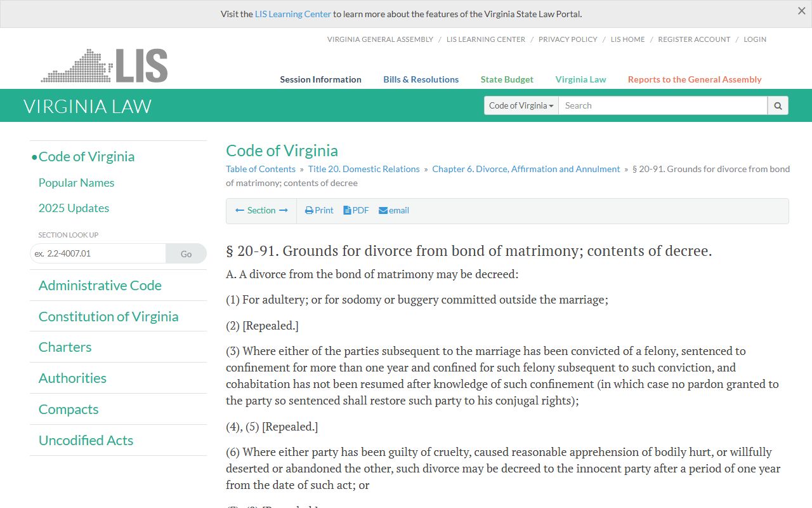Download section as PDF
812x508 pixels.
pyautogui.click(x=356, y=210)
